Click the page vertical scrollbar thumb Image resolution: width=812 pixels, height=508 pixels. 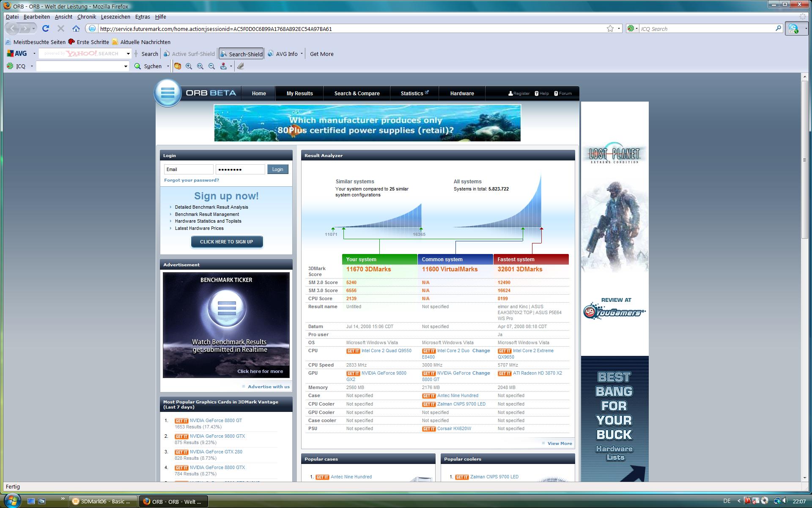click(804, 160)
